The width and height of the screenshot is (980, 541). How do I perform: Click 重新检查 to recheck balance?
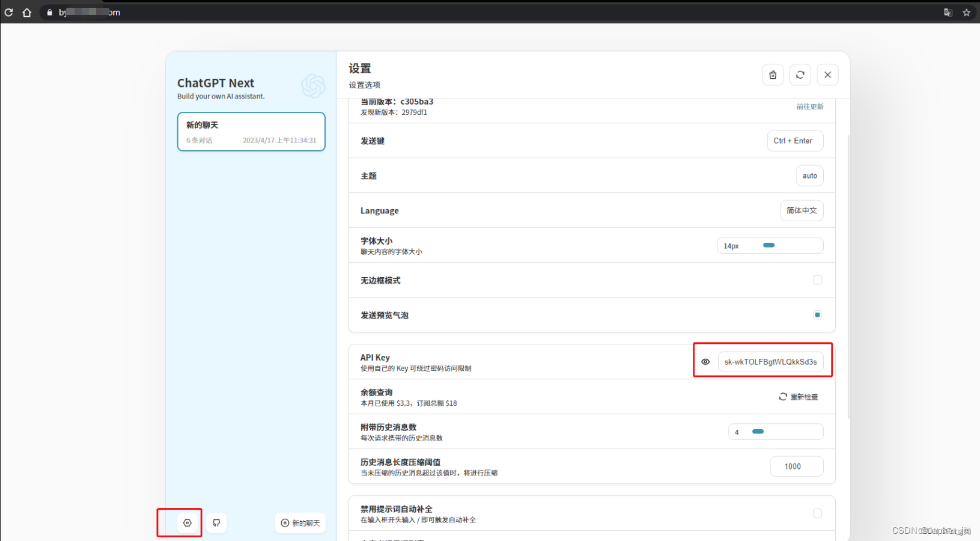799,397
